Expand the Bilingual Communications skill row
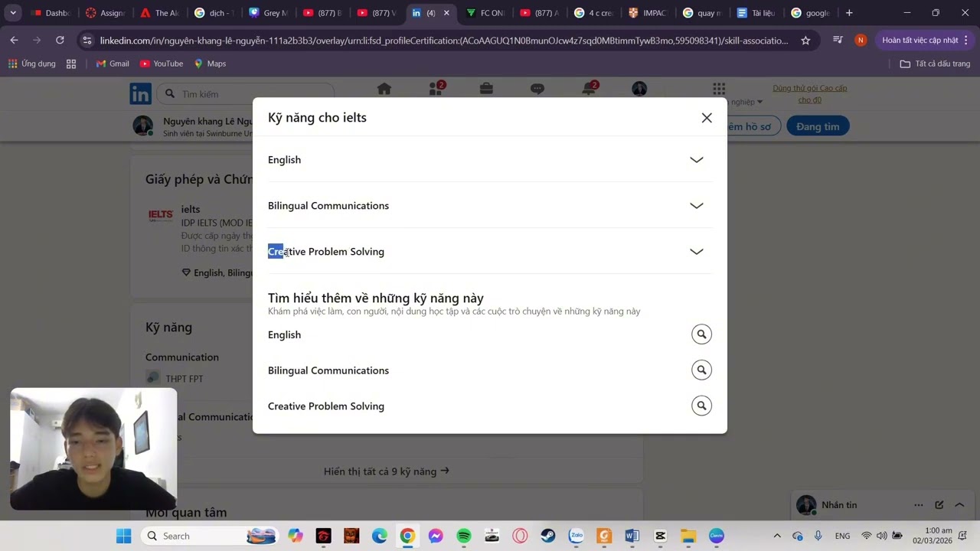The width and height of the screenshot is (980, 551). tap(490, 206)
